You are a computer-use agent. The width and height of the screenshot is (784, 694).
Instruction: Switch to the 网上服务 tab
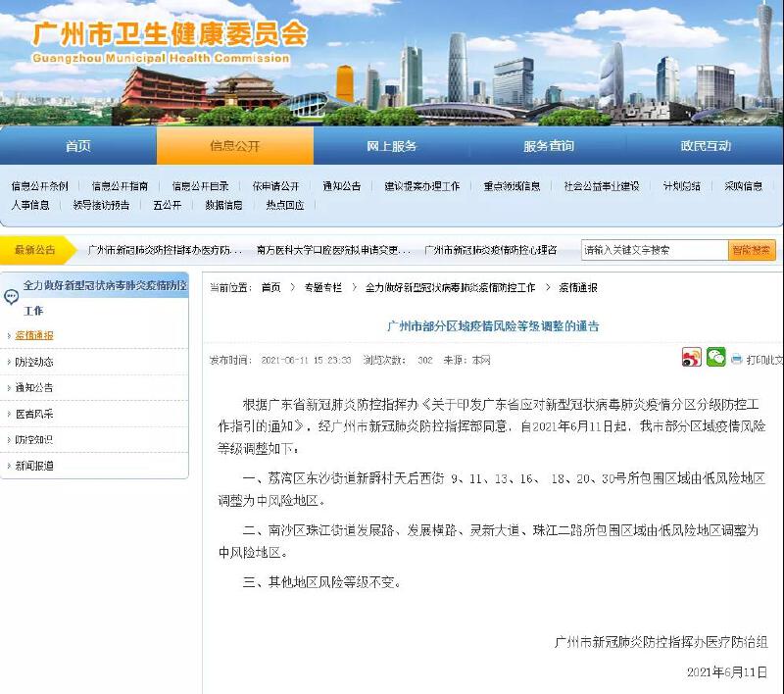(392, 146)
